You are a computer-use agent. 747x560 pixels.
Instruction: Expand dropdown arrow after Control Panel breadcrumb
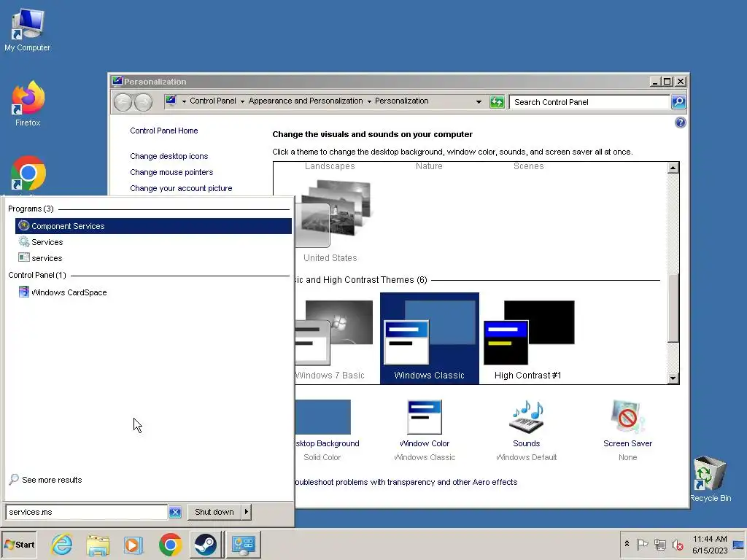(242, 101)
